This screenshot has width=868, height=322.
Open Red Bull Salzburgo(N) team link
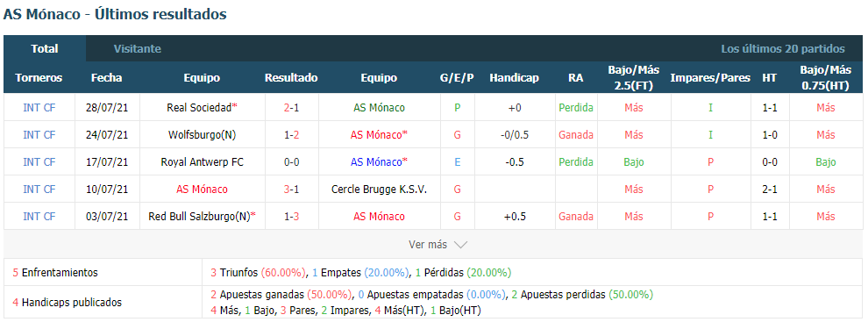coord(200,217)
